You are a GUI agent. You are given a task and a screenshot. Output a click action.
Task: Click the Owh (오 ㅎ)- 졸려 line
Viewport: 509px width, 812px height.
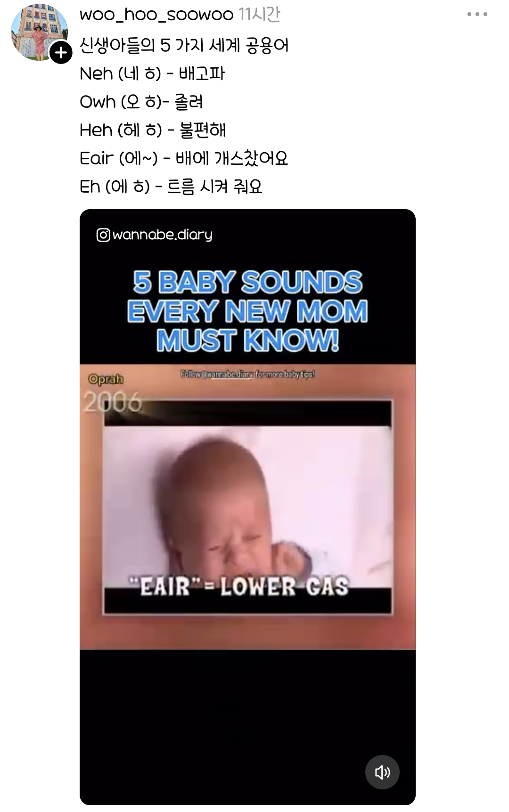pyautogui.click(x=141, y=102)
